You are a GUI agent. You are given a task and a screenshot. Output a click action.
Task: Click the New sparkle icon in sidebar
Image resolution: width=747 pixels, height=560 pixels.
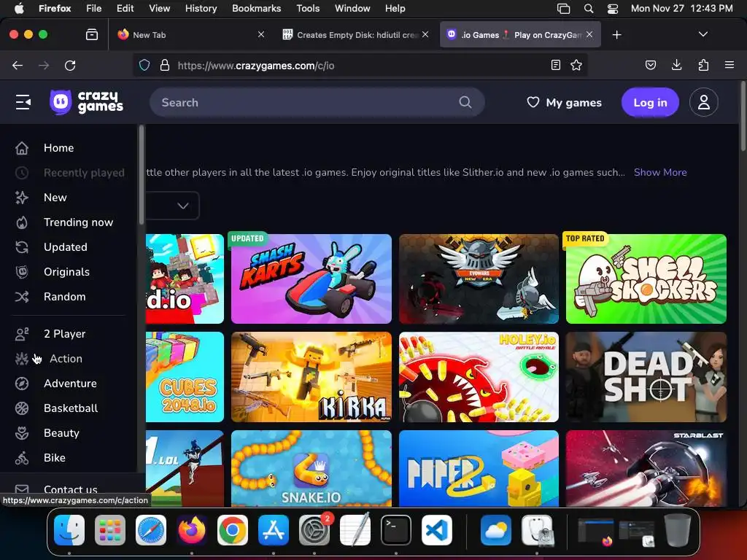coord(22,198)
